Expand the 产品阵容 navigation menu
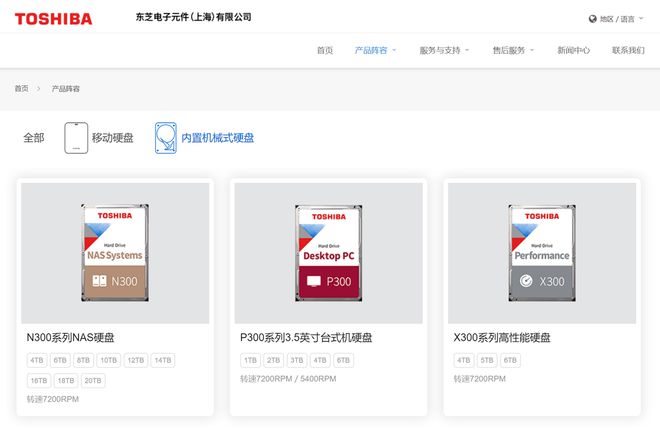This screenshot has width=660, height=430. click(375, 50)
